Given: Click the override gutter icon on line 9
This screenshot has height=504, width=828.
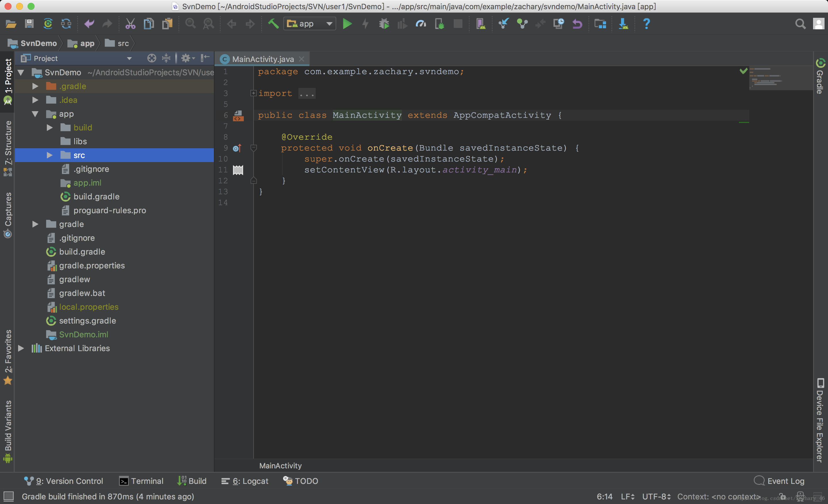Looking at the screenshot, I should (x=237, y=148).
